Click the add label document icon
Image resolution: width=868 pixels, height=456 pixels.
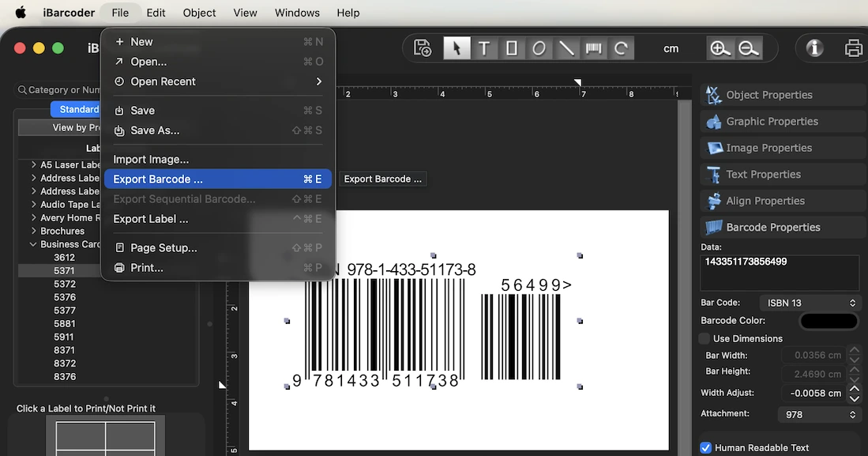(x=423, y=48)
